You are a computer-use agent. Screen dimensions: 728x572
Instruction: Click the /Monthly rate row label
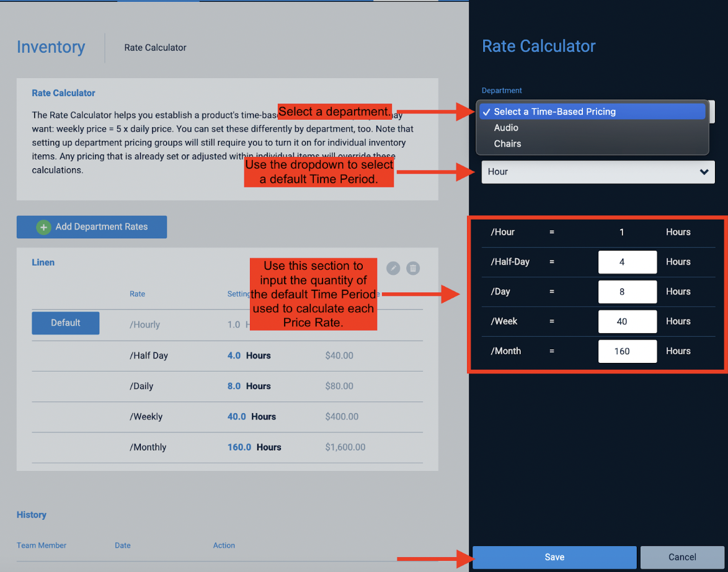coord(148,447)
